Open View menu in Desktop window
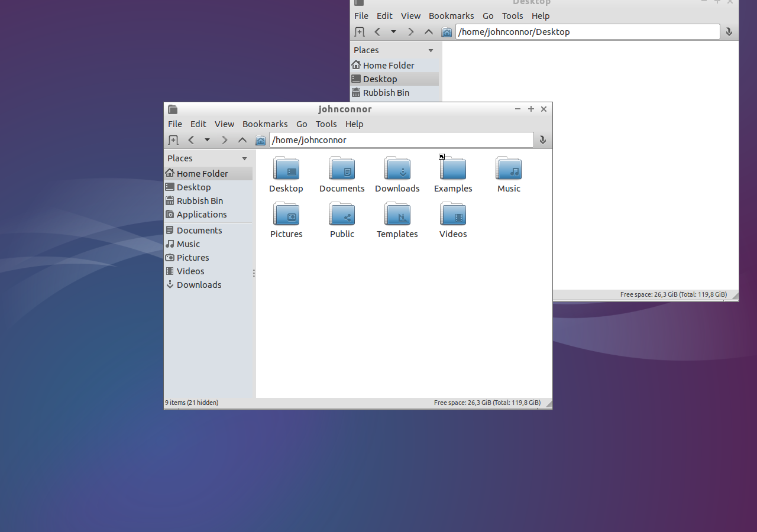Screen dimensions: 757x532 tap(410, 16)
